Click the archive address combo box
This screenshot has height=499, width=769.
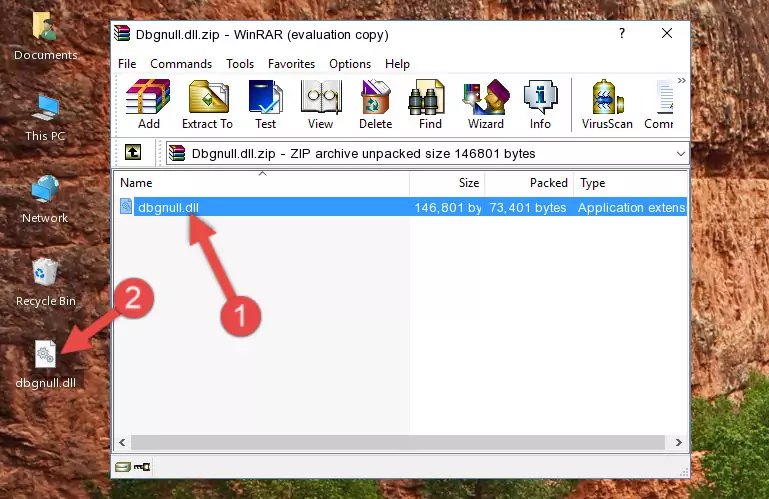pyautogui.click(x=427, y=154)
